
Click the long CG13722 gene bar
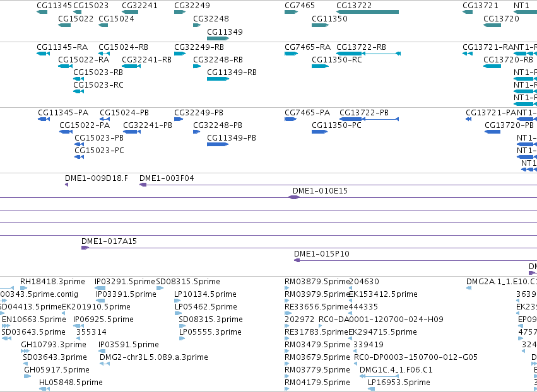[x=367, y=12]
